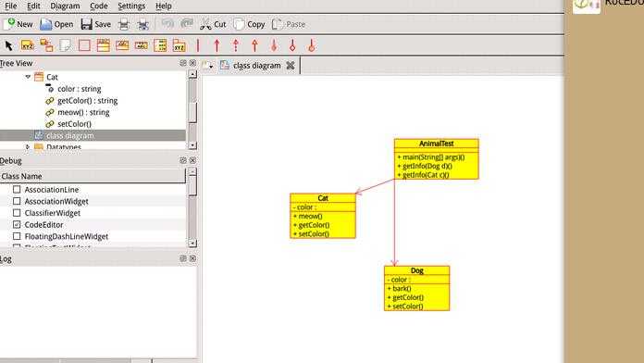Select the dashed dependency arrow tool
The height and width of the screenshot is (363, 644).
point(236,45)
